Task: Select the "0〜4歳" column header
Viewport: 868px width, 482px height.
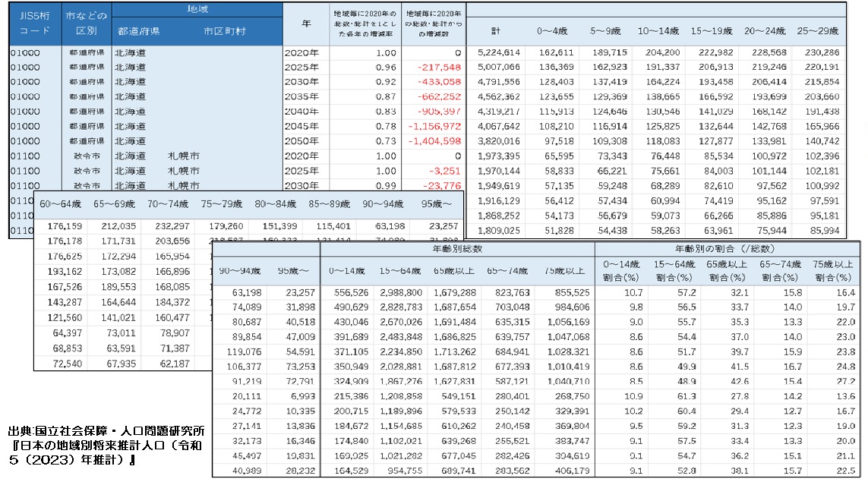Action: click(x=552, y=31)
